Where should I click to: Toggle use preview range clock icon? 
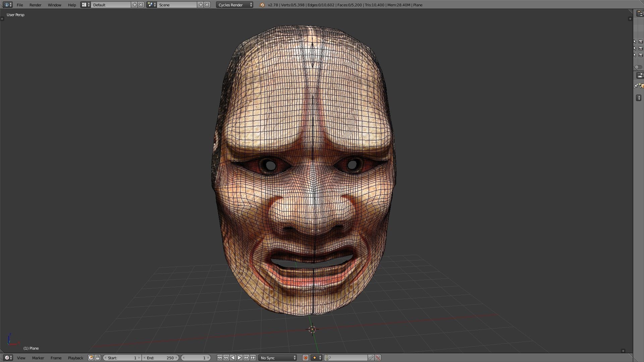(x=91, y=358)
